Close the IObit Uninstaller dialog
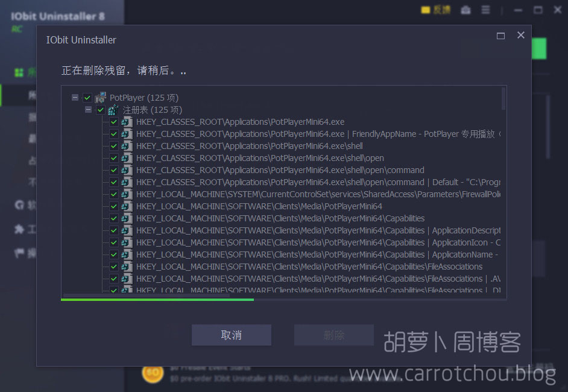This screenshot has height=392, width=568. 521,35
